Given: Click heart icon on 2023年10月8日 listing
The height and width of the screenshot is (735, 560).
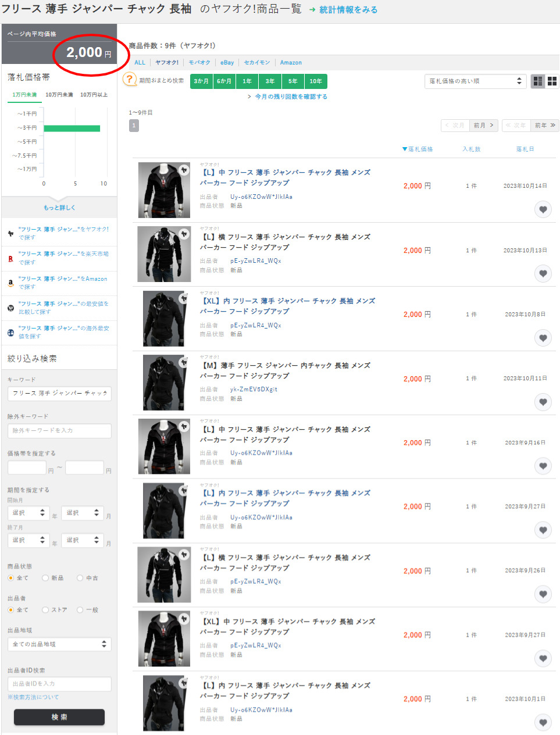Looking at the screenshot, I should point(543,338).
